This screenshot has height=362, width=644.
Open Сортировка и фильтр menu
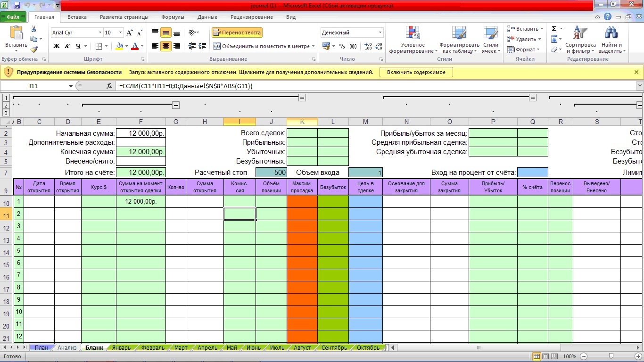coord(581,40)
